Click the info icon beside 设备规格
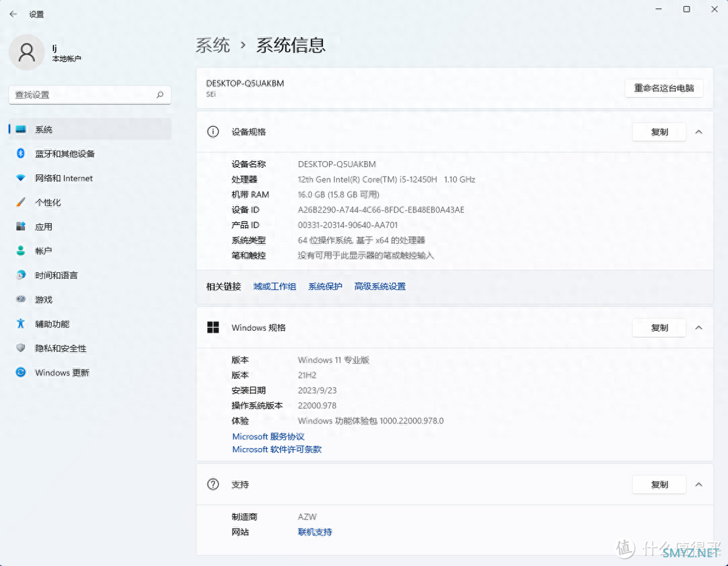 pos(213,132)
